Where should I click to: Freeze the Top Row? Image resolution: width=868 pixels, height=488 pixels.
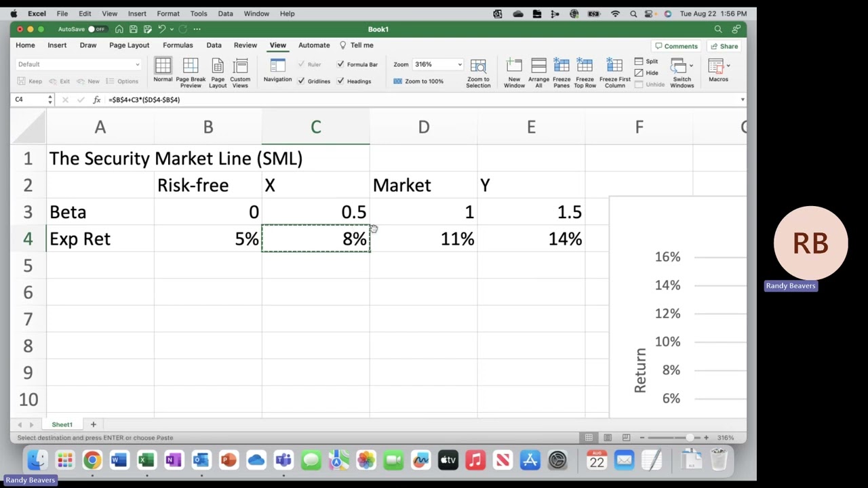pos(585,72)
